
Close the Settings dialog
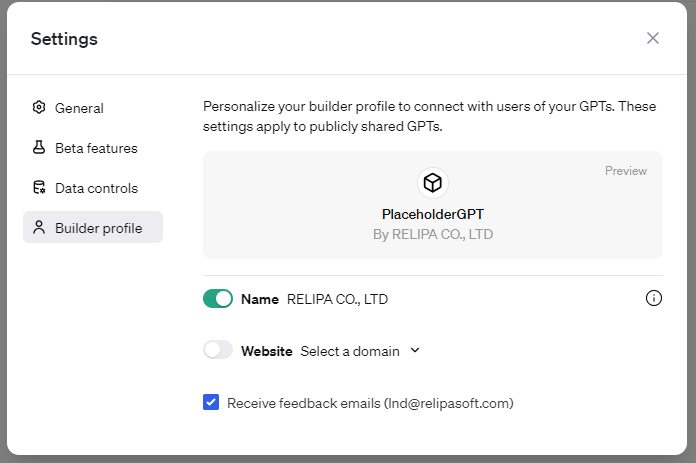click(653, 38)
